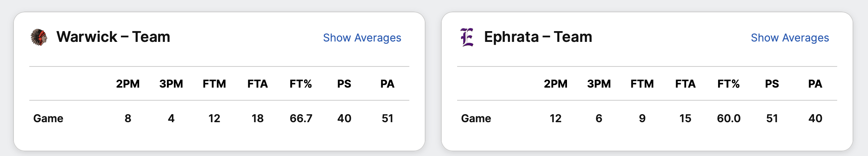Viewport: 868px width, 156px height.
Task: Select Warwick's FTA column header
Action: tap(257, 84)
